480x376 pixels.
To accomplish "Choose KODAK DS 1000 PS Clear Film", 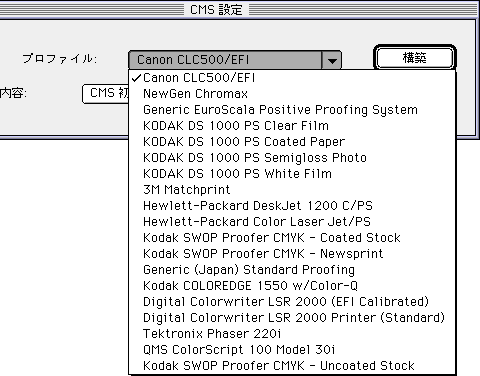I will click(x=292, y=126).
